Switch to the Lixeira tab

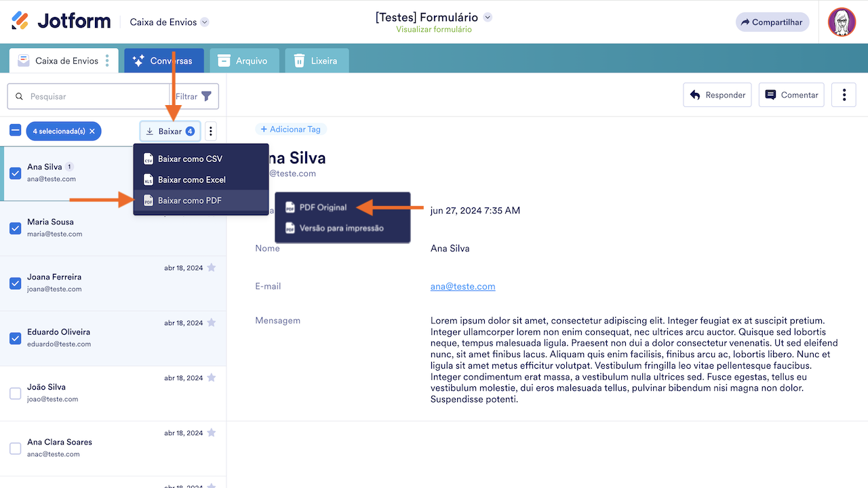point(317,60)
